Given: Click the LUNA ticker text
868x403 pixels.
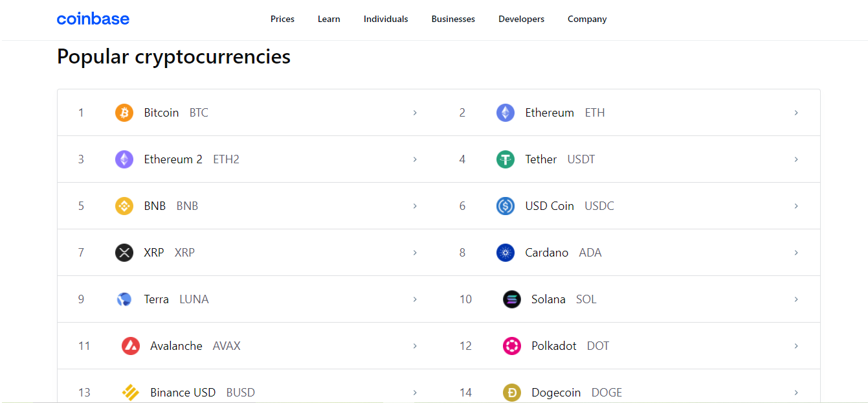Looking at the screenshot, I should [x=194, y=299].
